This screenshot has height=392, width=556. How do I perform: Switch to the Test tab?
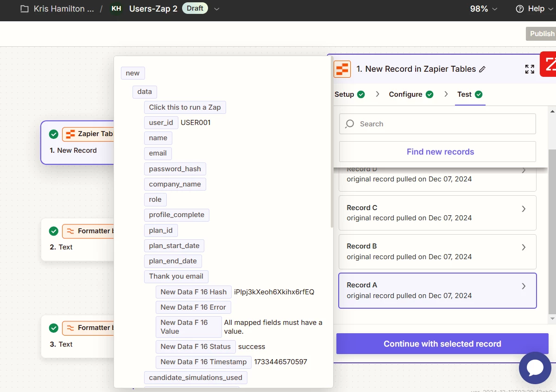[470, 94]
